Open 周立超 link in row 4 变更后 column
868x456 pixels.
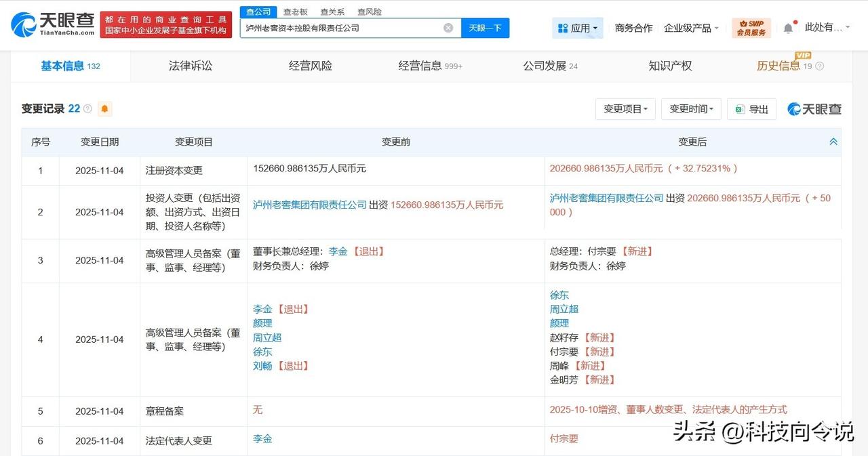tap(564, 309)
